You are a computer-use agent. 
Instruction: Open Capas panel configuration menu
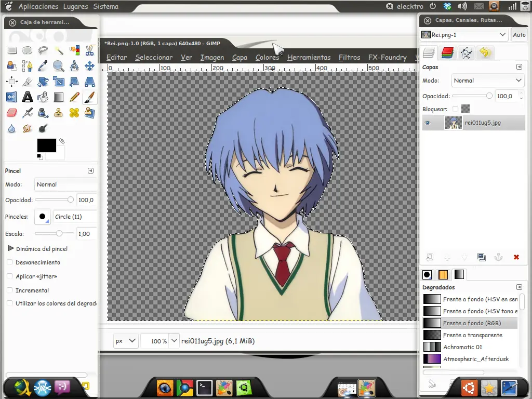[x=519, y=67]
